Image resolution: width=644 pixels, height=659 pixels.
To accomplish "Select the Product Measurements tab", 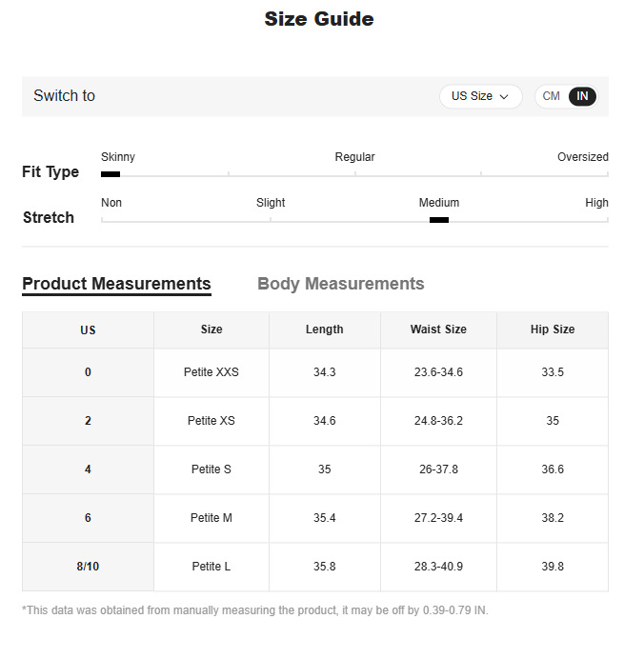I will [x=116, y=285].
